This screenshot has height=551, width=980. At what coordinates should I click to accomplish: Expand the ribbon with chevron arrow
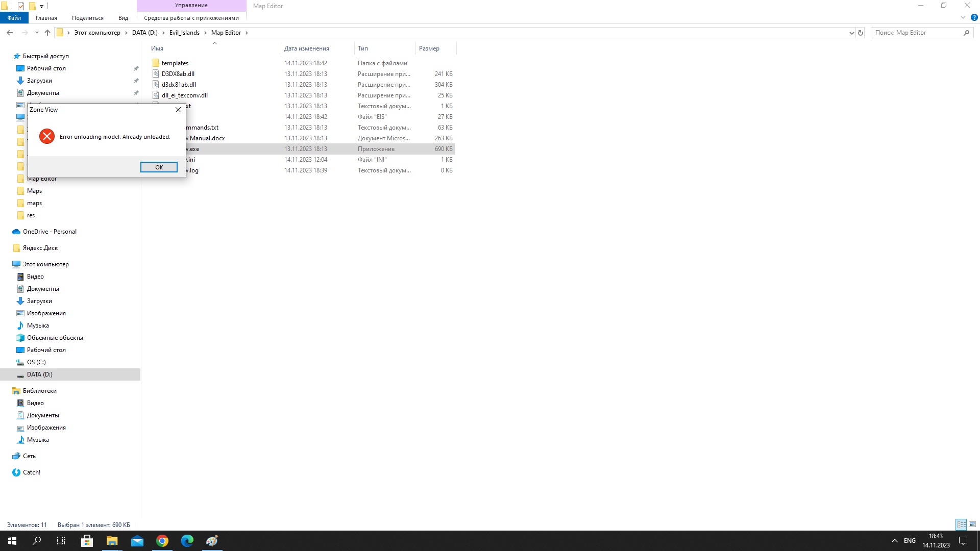(963, 18)
